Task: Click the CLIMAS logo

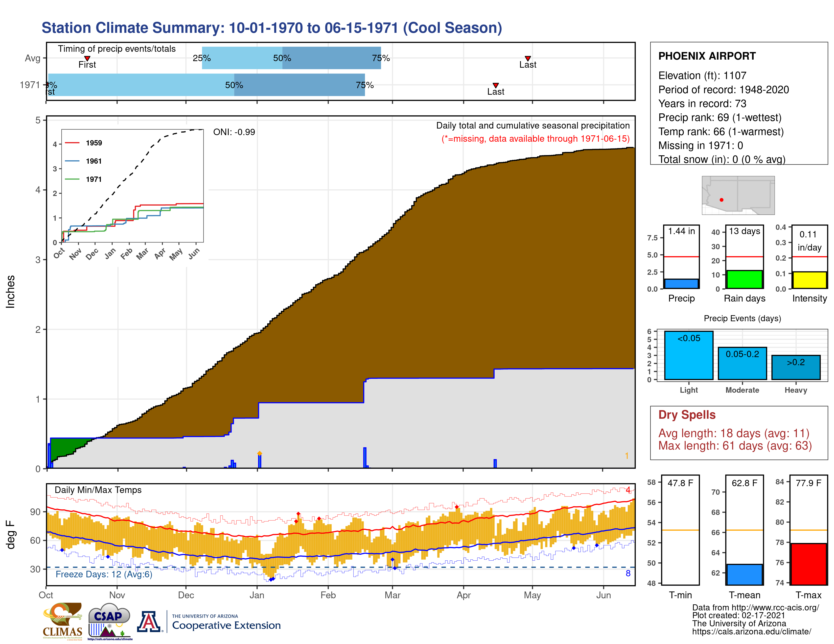Action: point(62,621)
